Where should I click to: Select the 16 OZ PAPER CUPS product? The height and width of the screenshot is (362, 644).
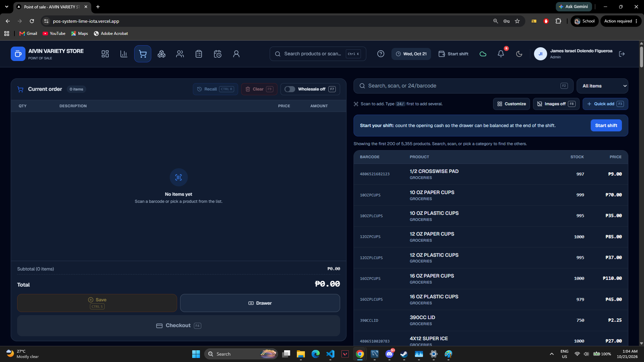(491, 279)
